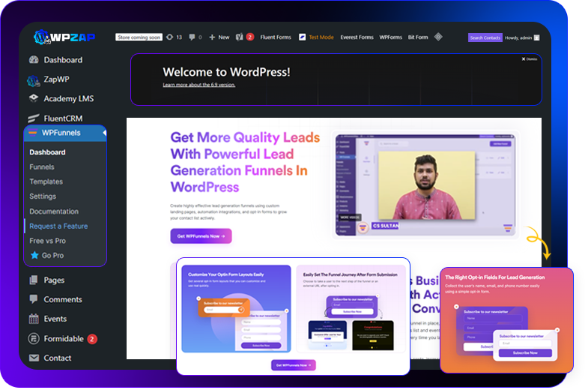588x390 pixels.
Task: Click the Go Pro star icon
Action: click(x=34, y=256)
